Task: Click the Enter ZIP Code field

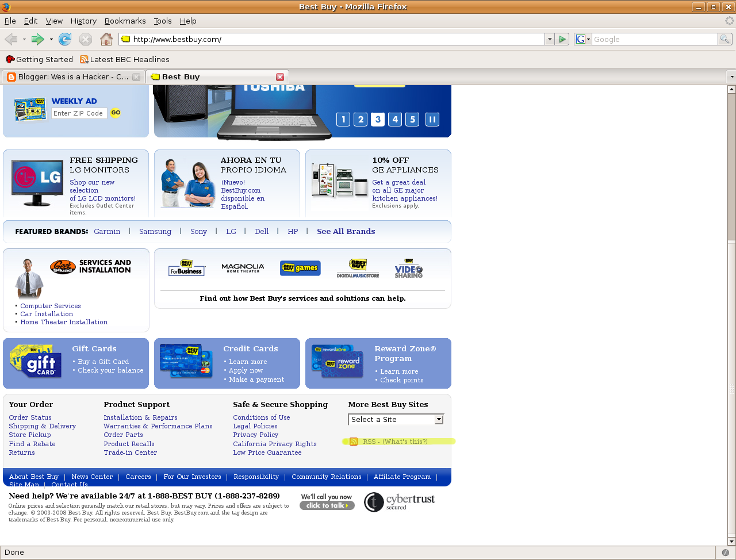Action: 79,113
